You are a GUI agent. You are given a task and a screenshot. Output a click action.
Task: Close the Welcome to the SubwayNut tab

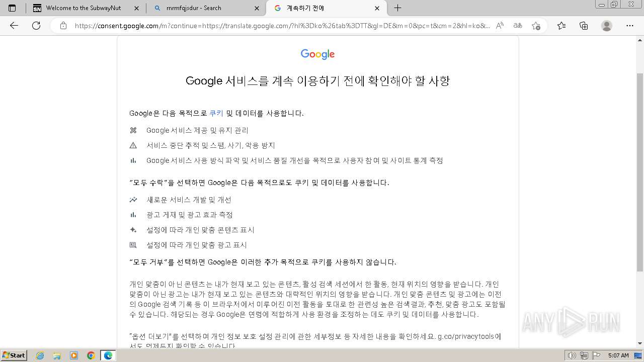137,8
